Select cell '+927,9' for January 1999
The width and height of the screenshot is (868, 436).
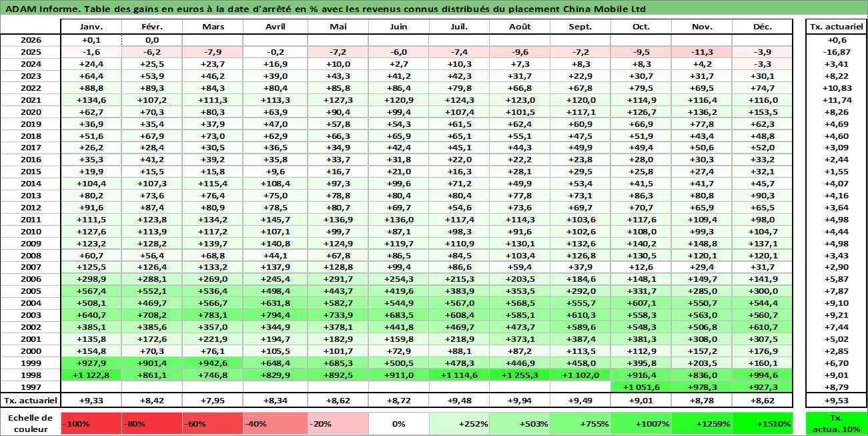91,363
